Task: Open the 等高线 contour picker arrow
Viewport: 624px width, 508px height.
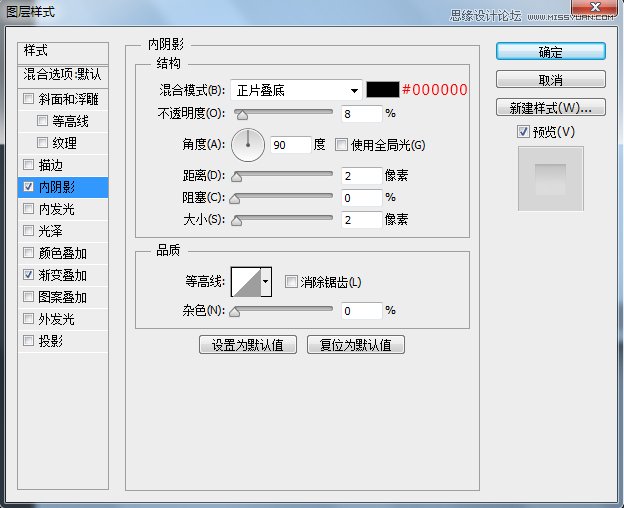Action: pyautogui.click(x=266, y=282)
